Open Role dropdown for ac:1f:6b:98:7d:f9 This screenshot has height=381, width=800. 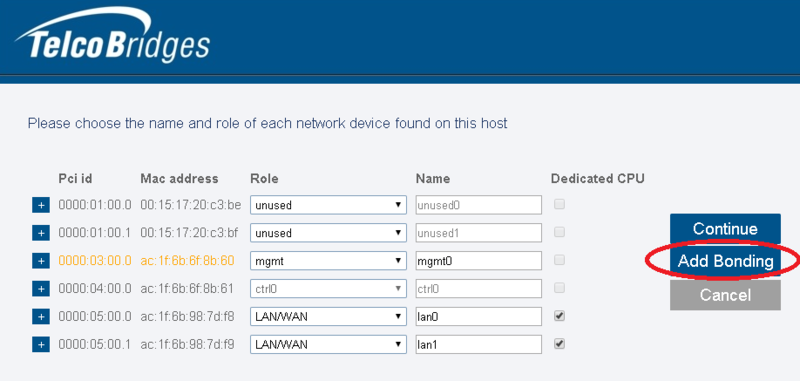[328, 344]
